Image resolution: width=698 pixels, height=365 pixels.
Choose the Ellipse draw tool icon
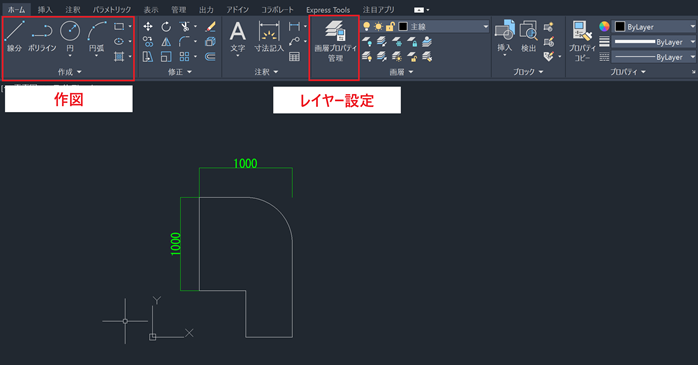coord(118,41)
